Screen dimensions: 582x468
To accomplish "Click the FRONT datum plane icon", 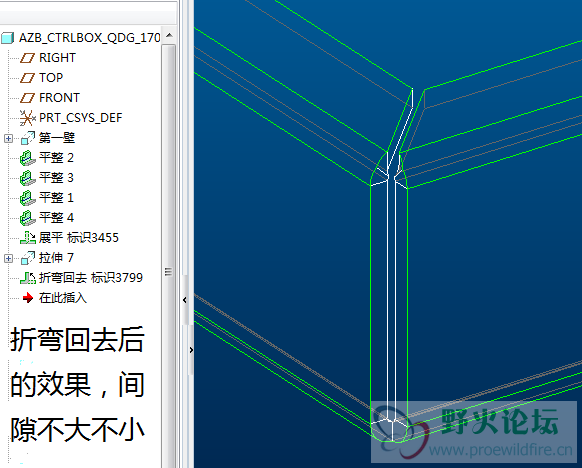I will click(27, 98).
